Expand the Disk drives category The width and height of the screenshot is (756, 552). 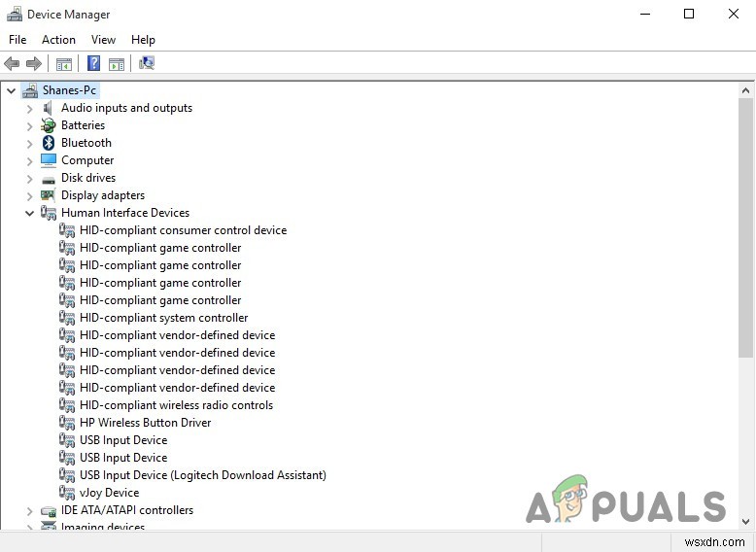pyautogui.click(x=30, y=179)
